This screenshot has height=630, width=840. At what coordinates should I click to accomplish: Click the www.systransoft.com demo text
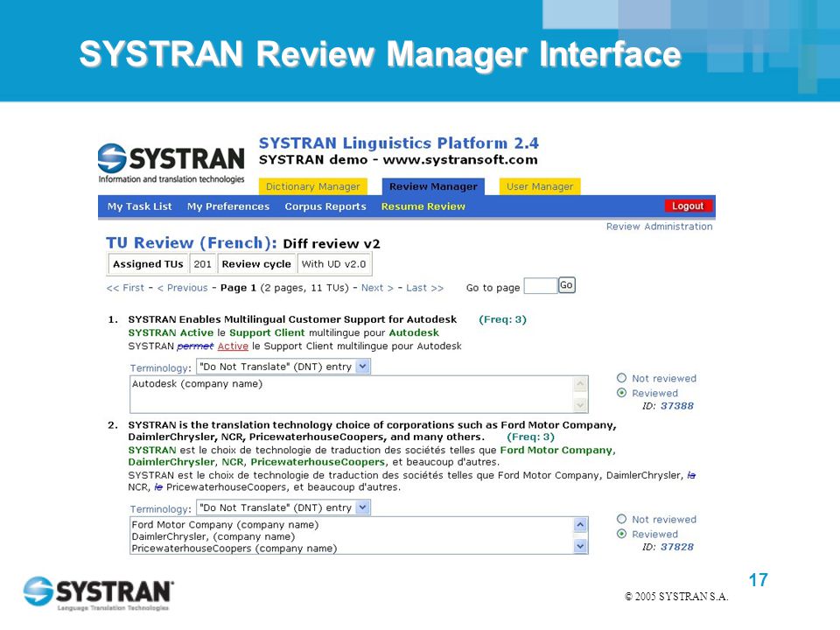pyautogui.click(x=460, y=159)
